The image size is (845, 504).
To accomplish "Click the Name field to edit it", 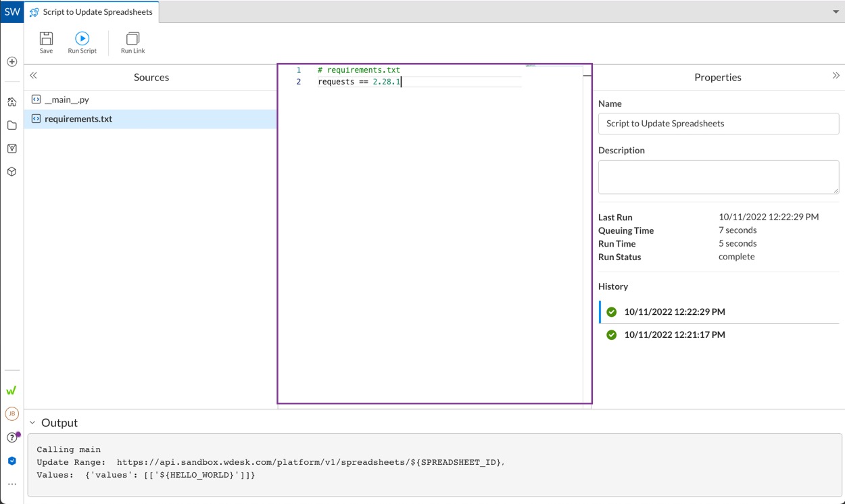I will [718, 124].
